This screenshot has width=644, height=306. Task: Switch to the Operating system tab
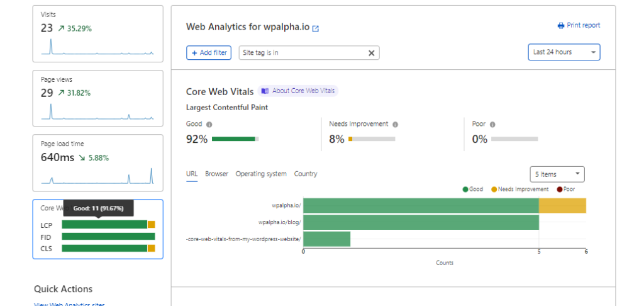[261, 174]
